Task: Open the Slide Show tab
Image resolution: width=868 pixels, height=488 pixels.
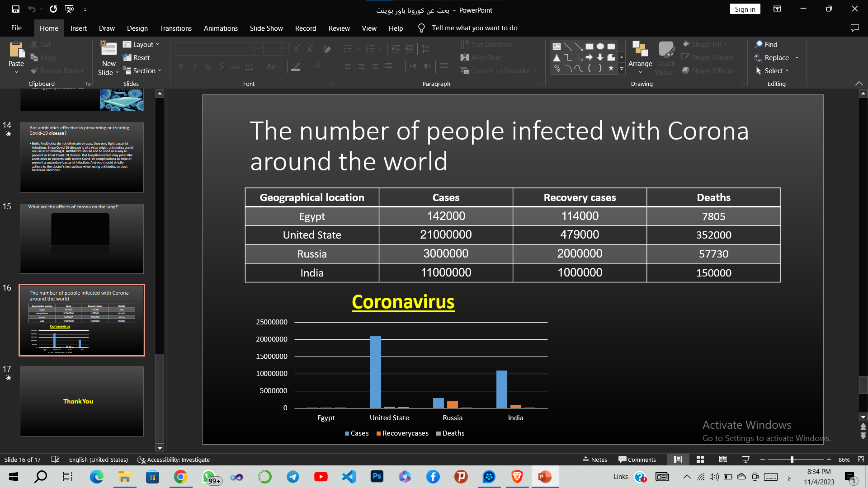Action: tap(266, 28)
